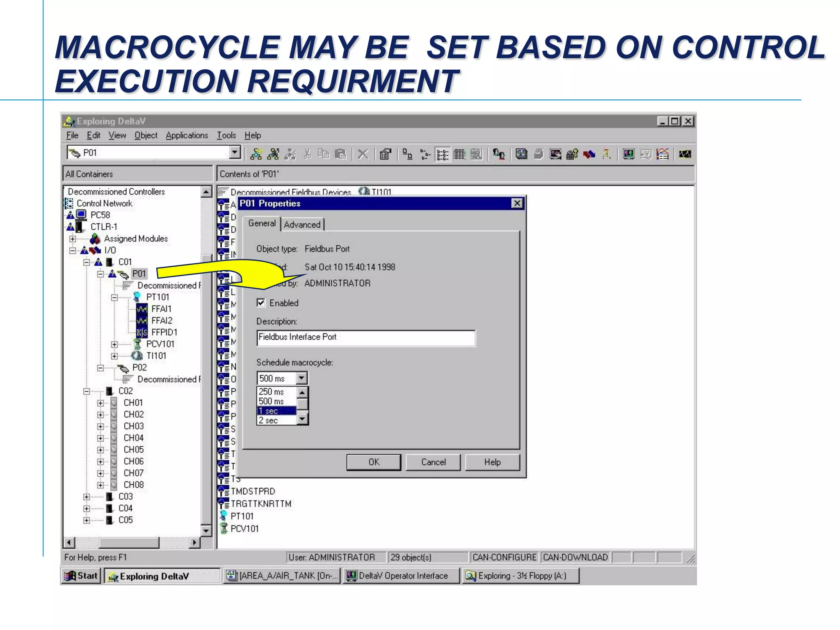
Task: Click macrocycle list scroll up arrow
Action: pos(302,392)
